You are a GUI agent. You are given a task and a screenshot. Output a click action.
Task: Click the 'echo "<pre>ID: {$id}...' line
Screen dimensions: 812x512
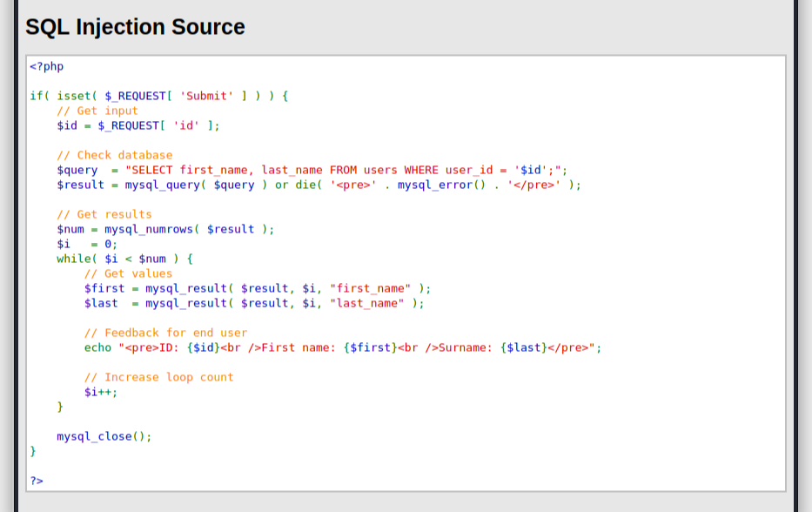(x=343, y=347)
